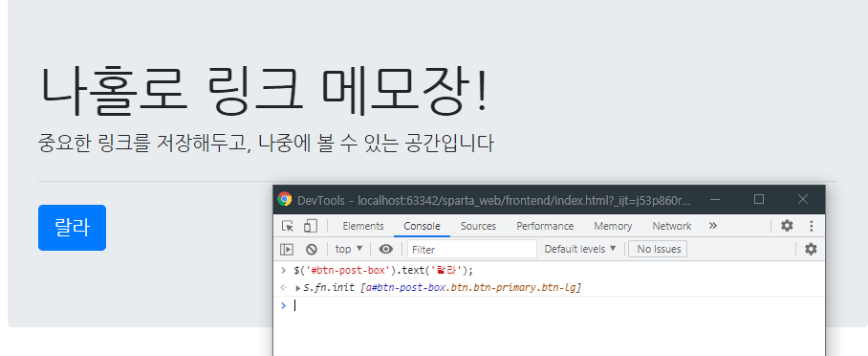Open the Network tab
This screenshot has height=356, width=868.
click(x=671, y=226)
